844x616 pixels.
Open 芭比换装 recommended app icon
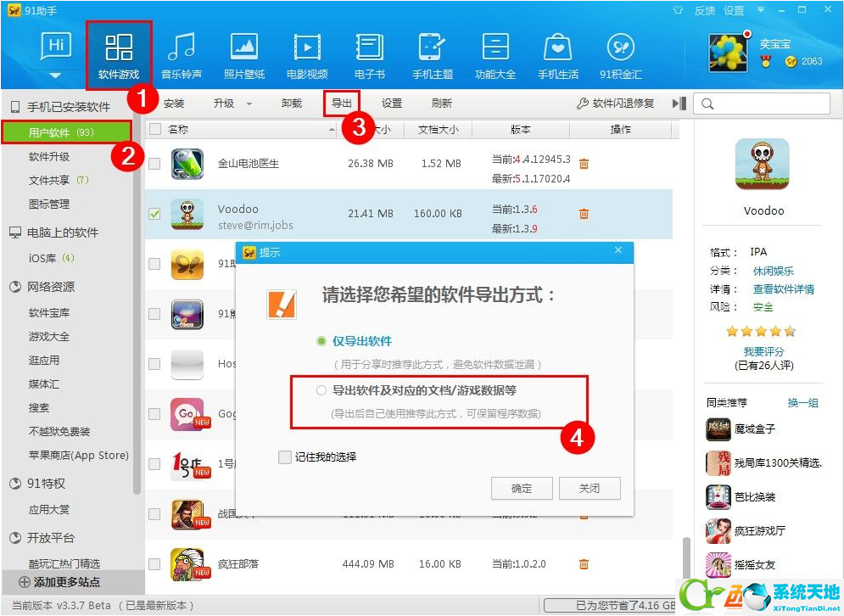718,496
